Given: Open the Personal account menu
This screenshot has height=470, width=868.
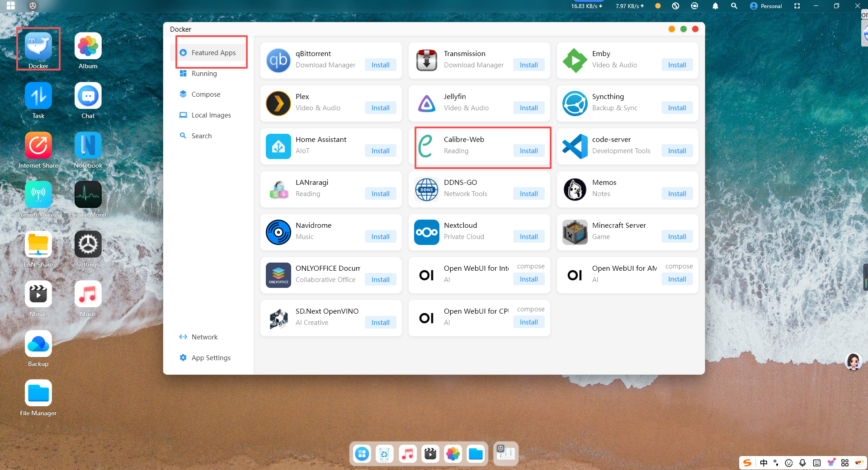Looking at the screenshot, I should pyautogui.click(x=766, y=6).
